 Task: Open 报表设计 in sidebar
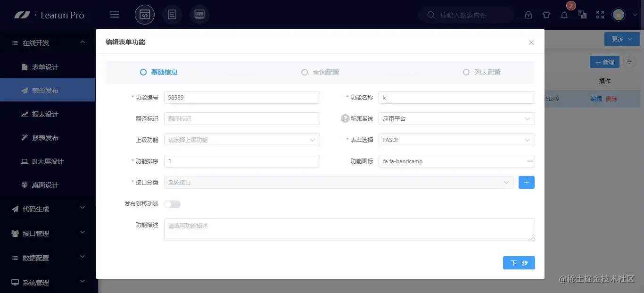tap(47, 114)
